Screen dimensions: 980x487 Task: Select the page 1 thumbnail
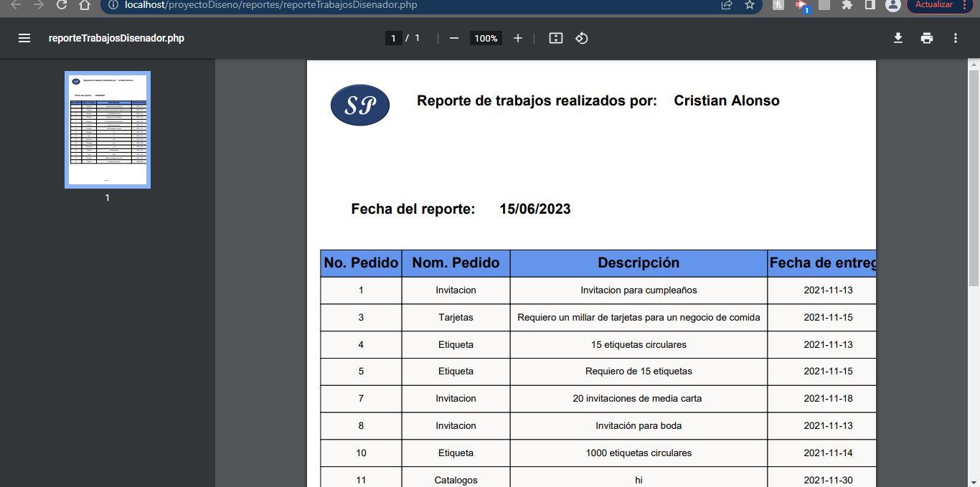[x=108, y=130]
